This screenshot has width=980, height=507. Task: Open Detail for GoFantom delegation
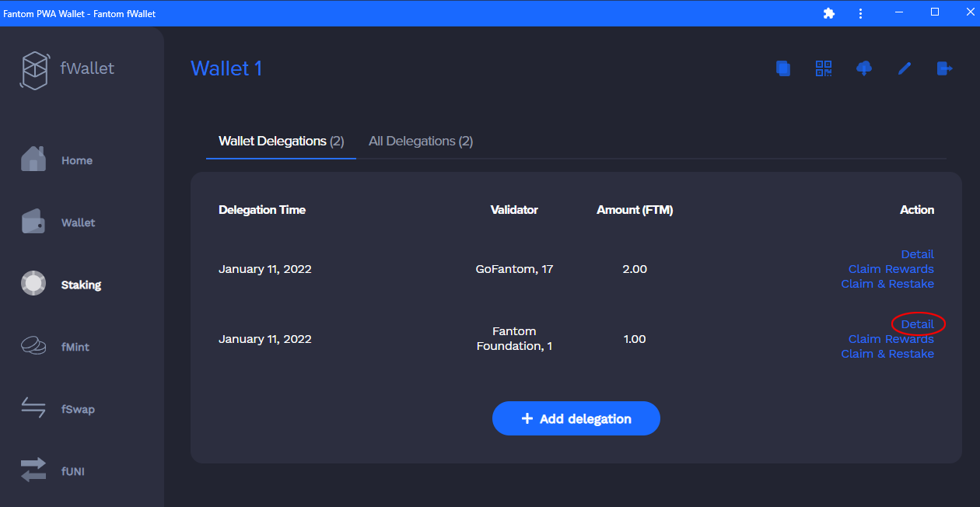(918, 254)
